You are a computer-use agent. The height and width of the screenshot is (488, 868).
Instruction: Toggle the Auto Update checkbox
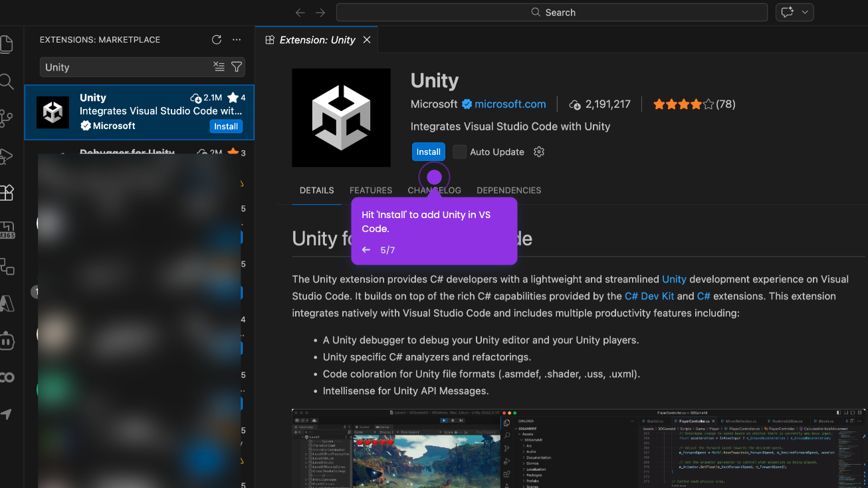(459, 152)
